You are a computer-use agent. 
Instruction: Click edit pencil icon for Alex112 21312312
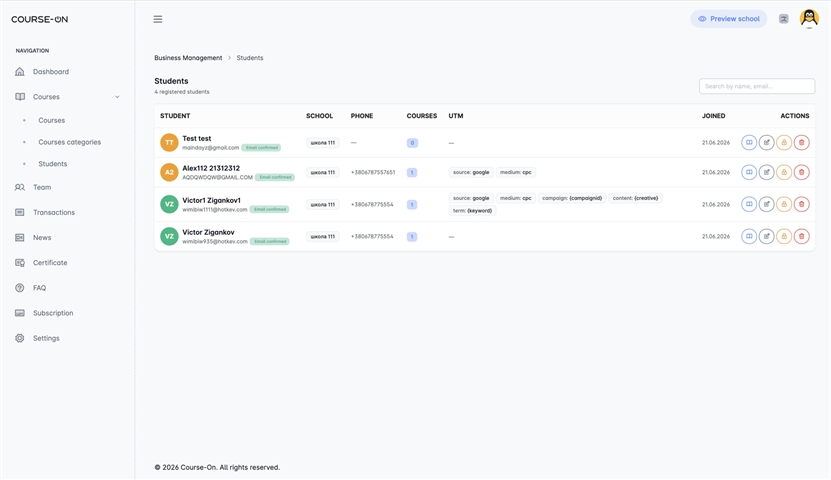(x=766, y=172)
